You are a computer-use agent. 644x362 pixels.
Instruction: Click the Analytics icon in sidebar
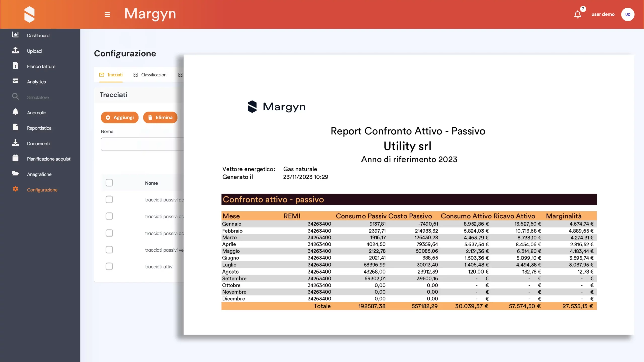pyautogui.click(x=15, y=81)
